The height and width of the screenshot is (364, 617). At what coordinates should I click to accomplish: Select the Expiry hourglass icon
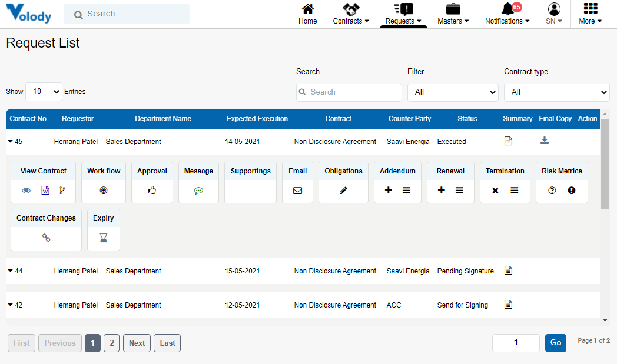click(103, 238)
